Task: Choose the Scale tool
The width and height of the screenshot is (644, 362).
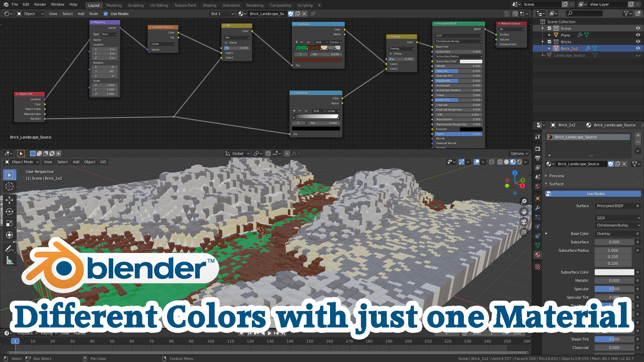Action: (9, 223)
